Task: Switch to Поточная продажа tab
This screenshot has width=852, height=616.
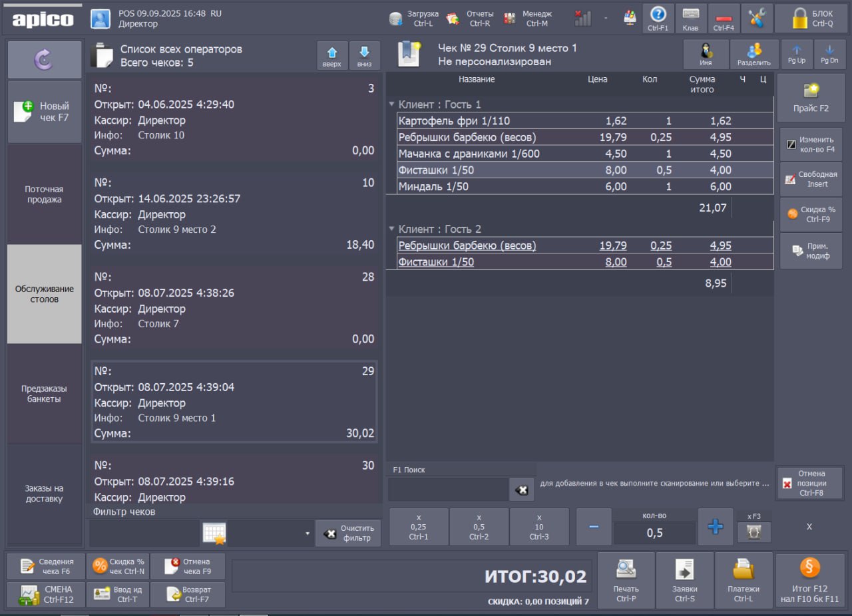Action: click(45, 194)
